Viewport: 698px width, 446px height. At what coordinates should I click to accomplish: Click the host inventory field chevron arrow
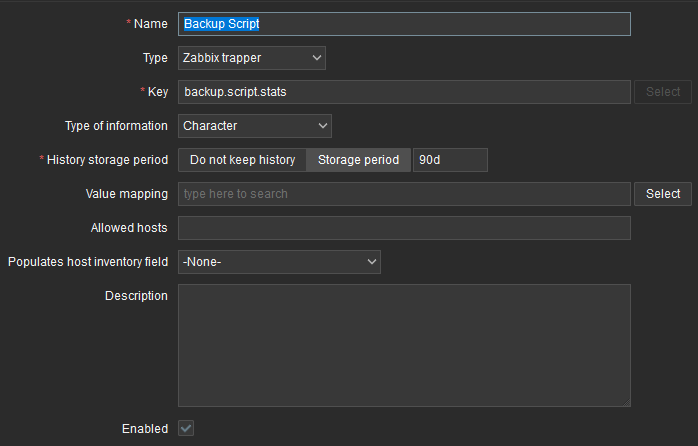372,262
